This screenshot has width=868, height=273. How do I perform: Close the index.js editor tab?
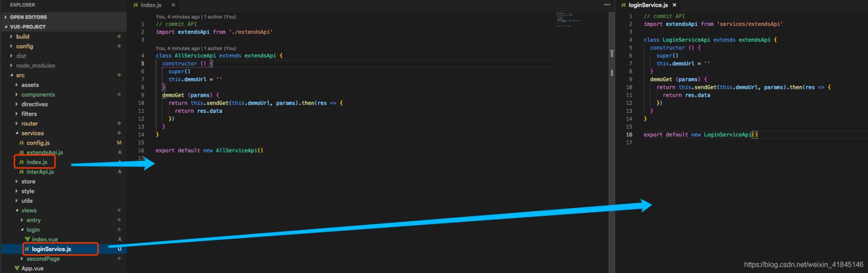[x=173, y=5]
